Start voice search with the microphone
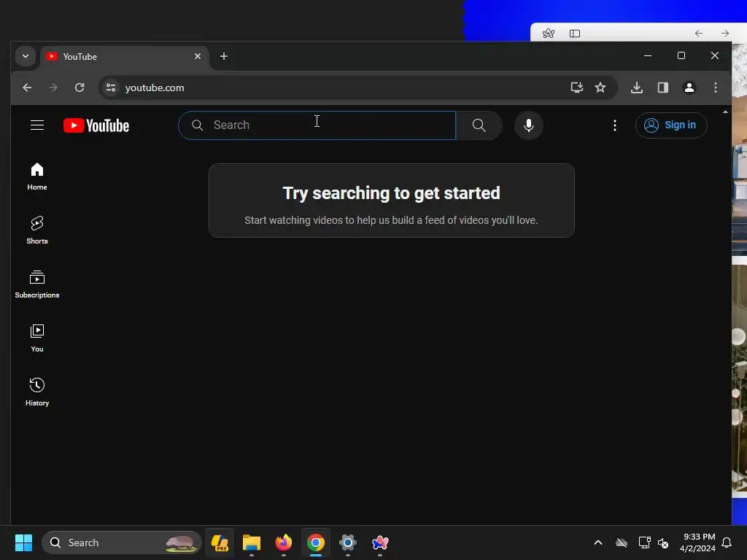This screenshot has width=747, height=560. [528, 125]
